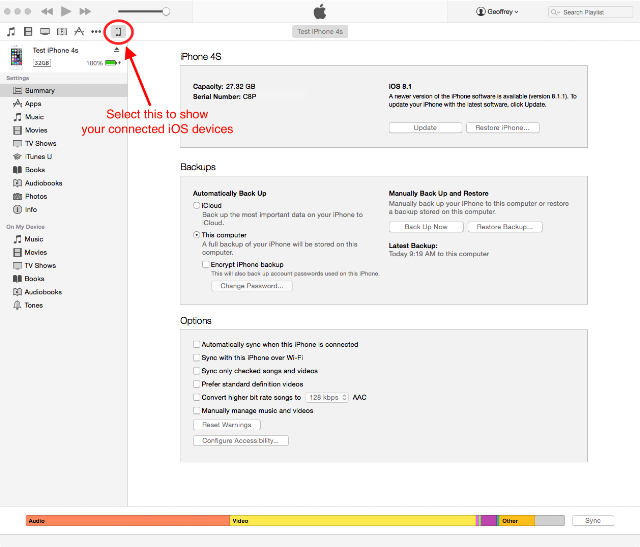Click the 32GB capacity badge
Viewport: 640px width, 547px height.
[x=42, y=63]
